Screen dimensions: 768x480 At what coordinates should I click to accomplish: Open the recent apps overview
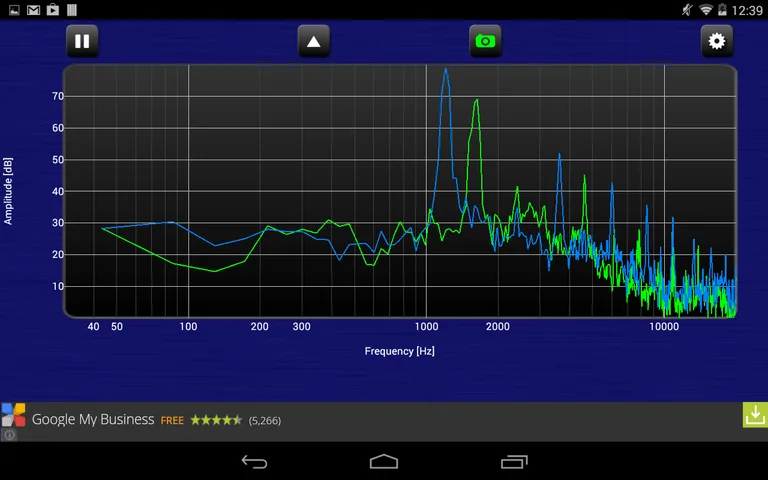(x=514, y=461)
